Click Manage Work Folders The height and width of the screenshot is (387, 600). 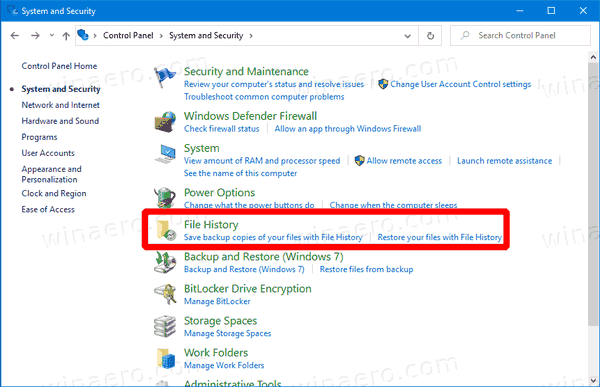point(224,366)
